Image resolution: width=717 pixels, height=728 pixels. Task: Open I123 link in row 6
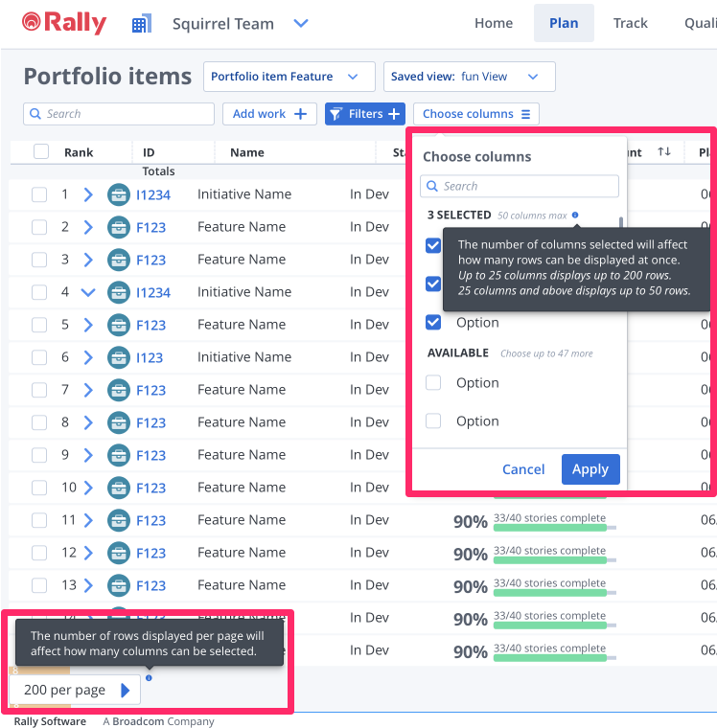[150, 358]
